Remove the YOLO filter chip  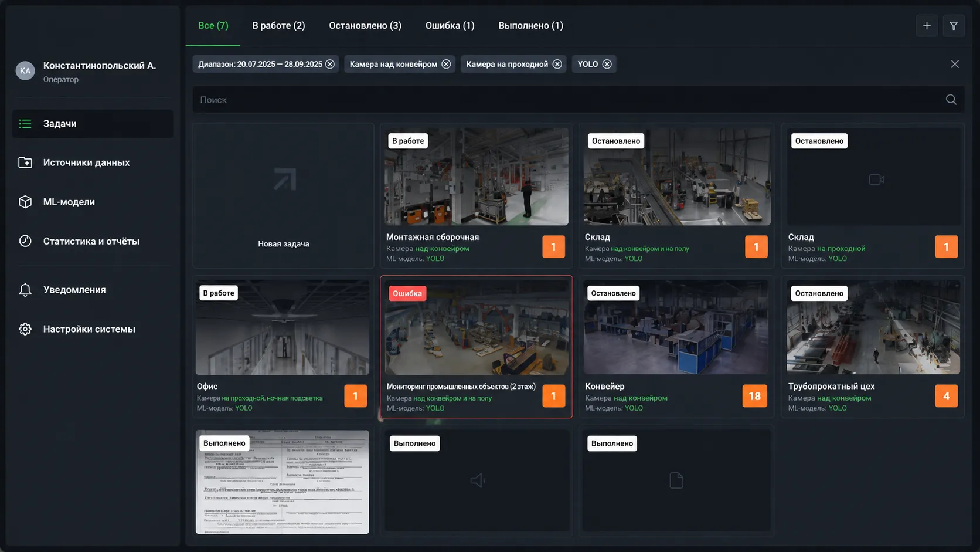coord(607,64)
